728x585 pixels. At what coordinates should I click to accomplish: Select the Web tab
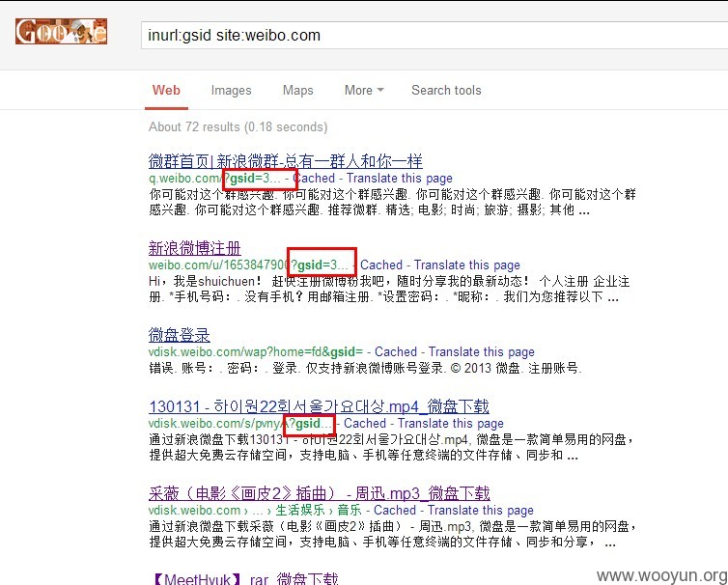point(166,90)
